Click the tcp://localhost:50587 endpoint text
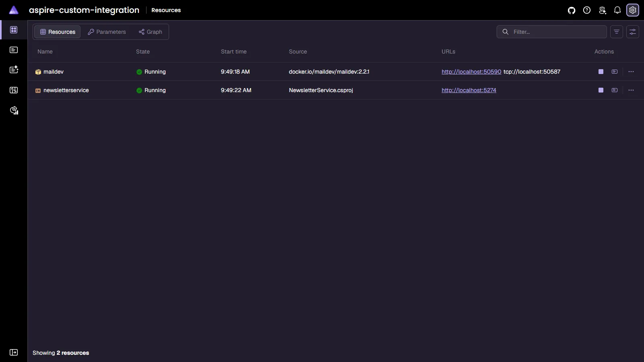This screenshot has width=644, height=362. click(532, 72)
